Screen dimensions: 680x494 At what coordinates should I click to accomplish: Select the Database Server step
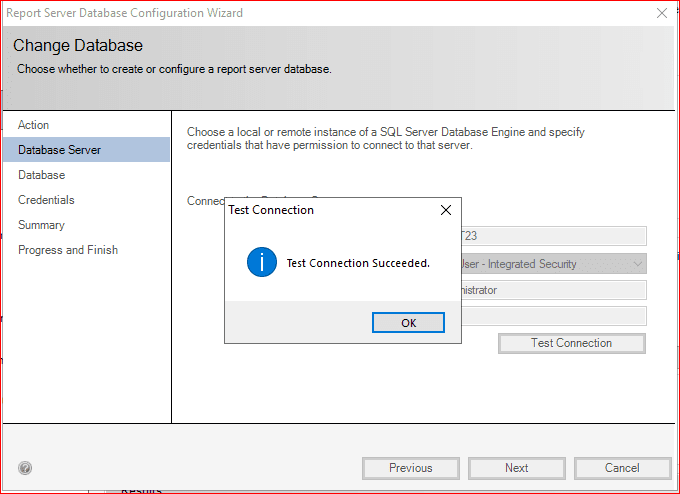tap(59, 150)
